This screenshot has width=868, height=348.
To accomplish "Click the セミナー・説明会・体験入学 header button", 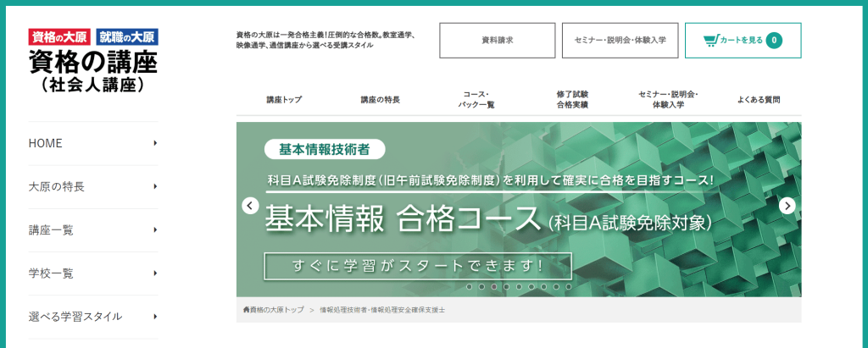I will [x=620, y=41].
